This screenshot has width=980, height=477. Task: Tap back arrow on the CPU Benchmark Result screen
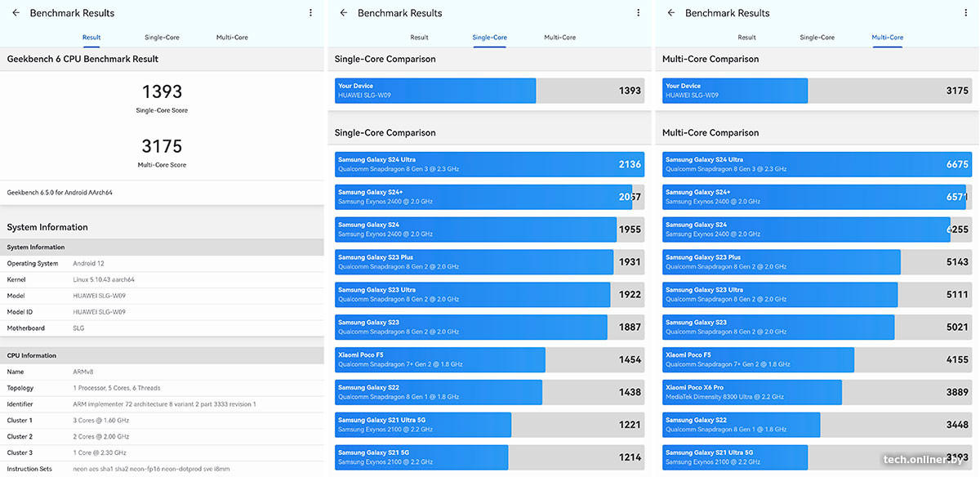pyautogui.click(x=16, y=13)
